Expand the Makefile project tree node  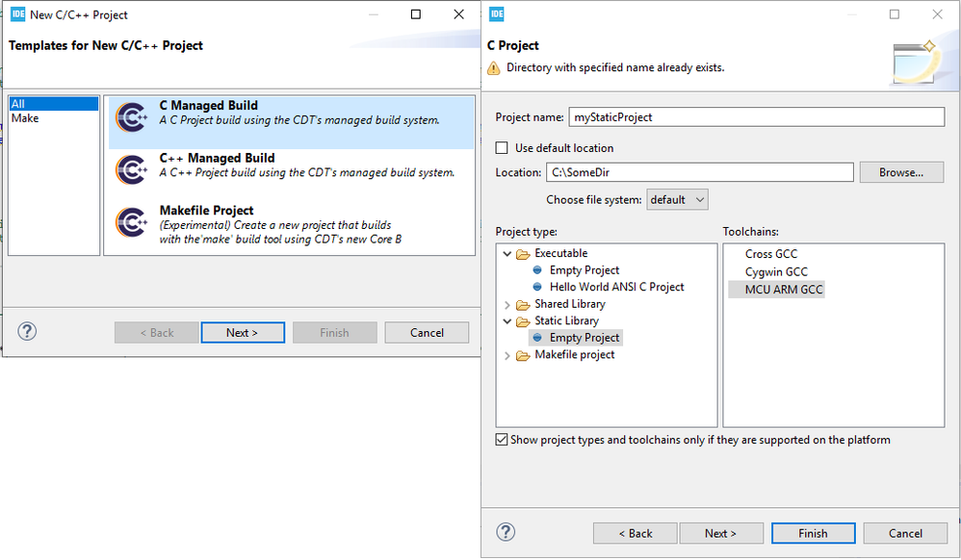pos(507,355)
